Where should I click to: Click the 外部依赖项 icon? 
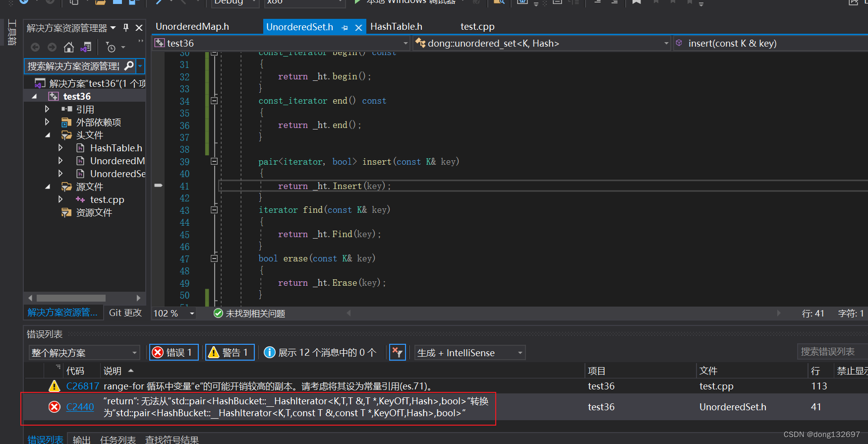point(66,122)
